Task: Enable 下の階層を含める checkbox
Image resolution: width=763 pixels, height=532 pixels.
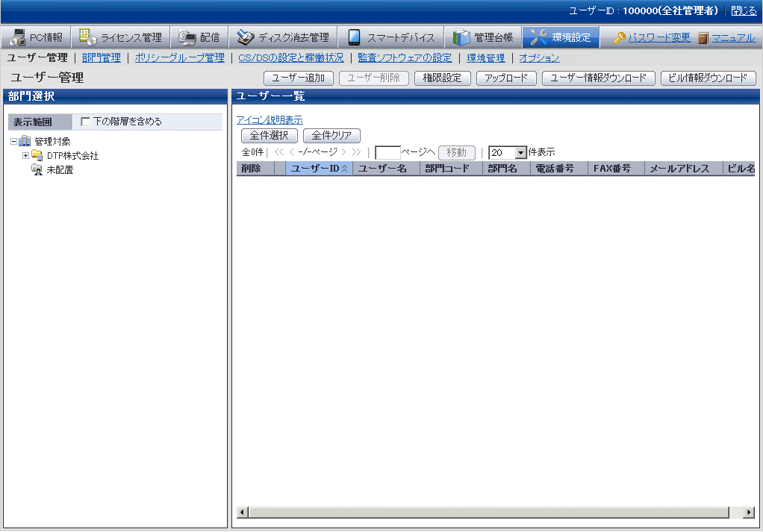Action: pos(86,122)
